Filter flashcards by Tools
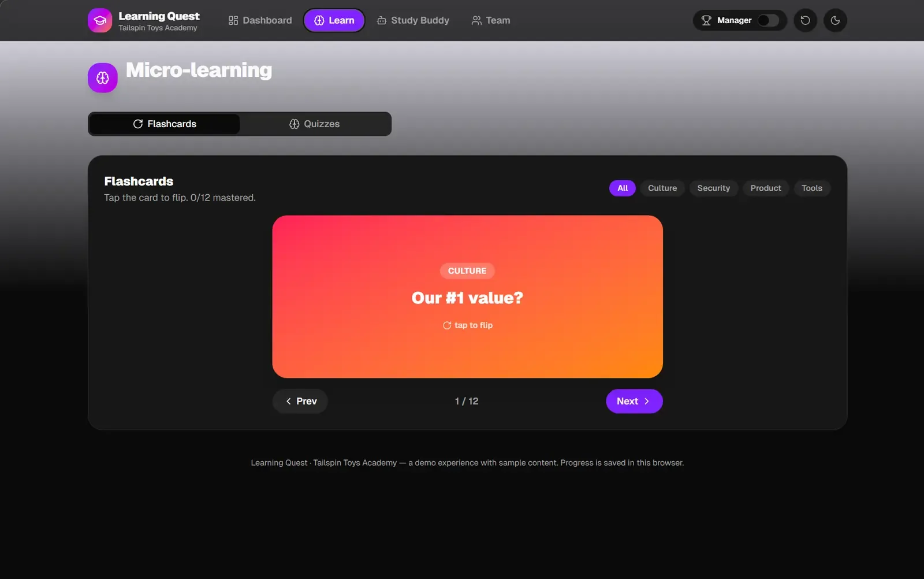This screenshot has height=579, width=924. (x=812, y=188)
